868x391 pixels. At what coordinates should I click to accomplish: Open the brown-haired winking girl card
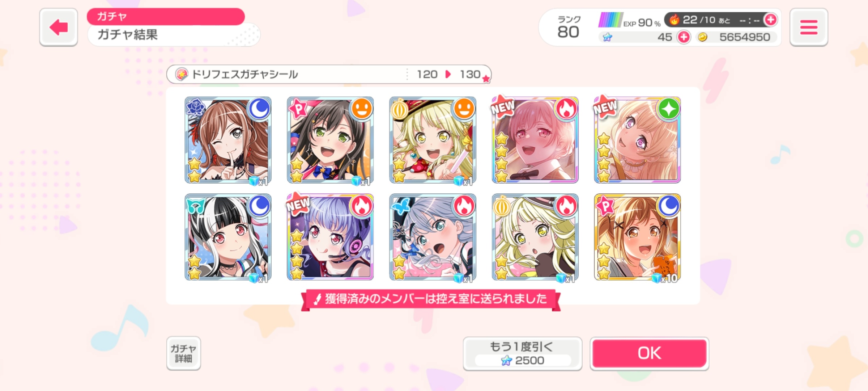click(x=228, y=140)
